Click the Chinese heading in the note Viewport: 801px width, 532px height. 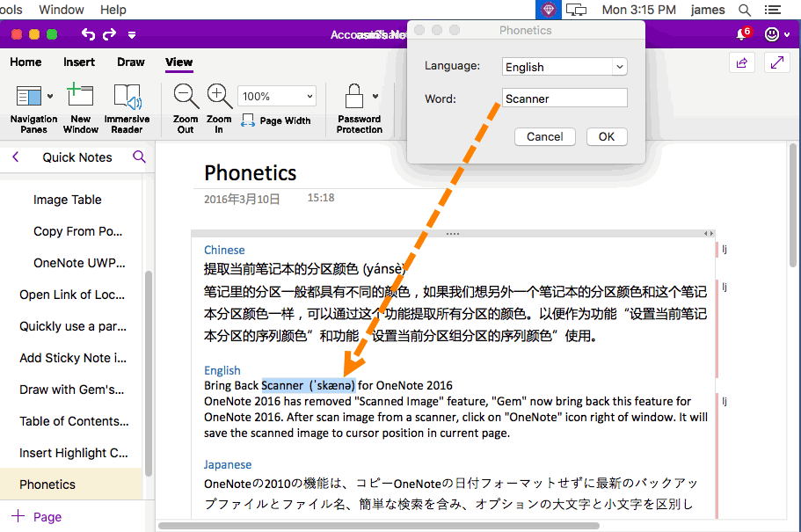coord(224,250)
